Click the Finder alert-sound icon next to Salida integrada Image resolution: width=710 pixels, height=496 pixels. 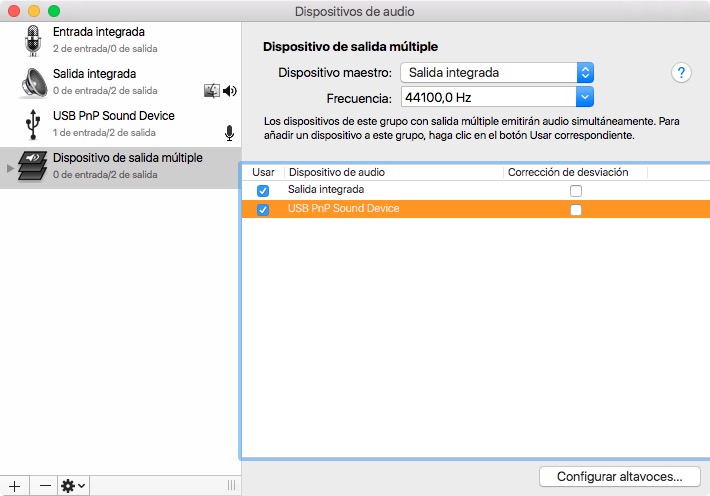tap(211, 91)
